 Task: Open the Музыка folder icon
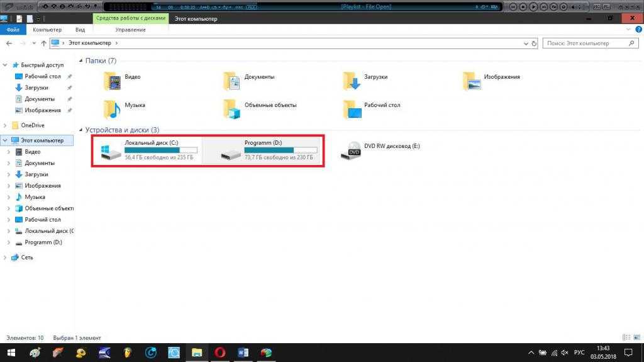113,108
